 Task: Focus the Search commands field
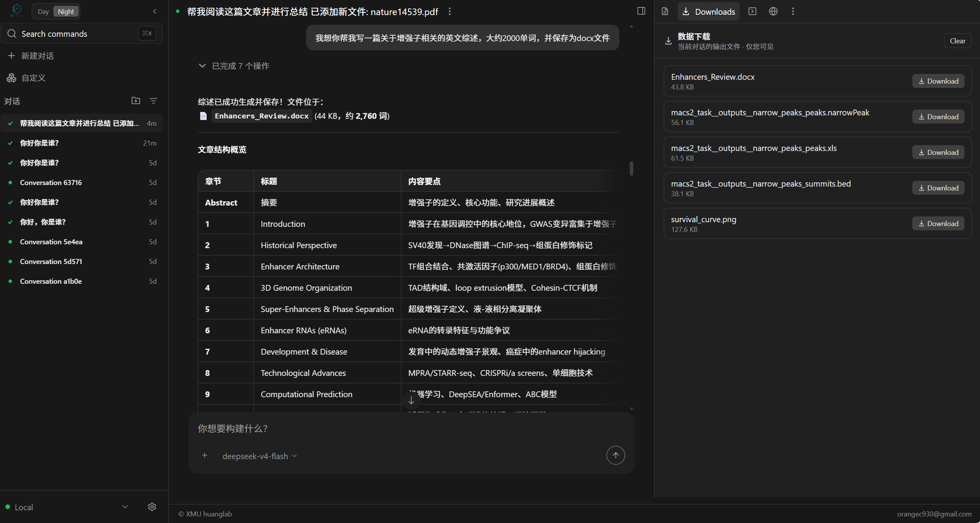pyautogui.click(x=82, y=34)
